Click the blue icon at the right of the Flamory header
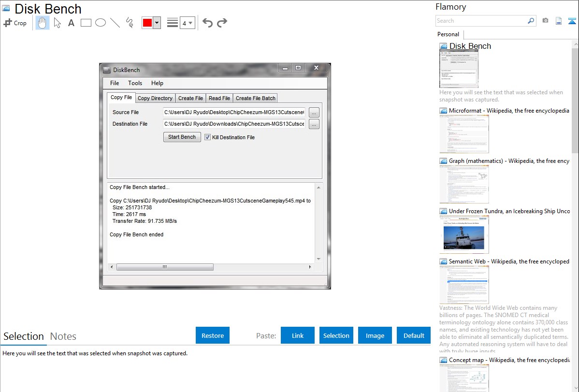The height and width of the screenshot is (392, 579). point(572,21)
